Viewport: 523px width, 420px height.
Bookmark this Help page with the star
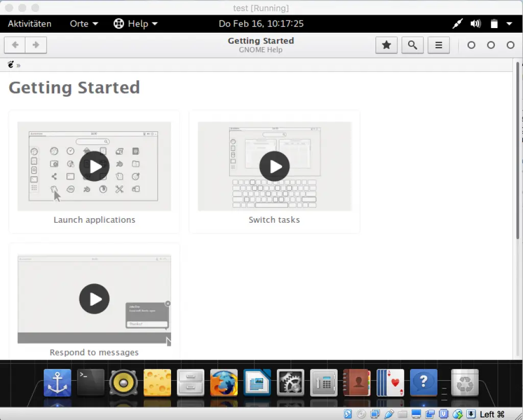[x=386, y=45]
